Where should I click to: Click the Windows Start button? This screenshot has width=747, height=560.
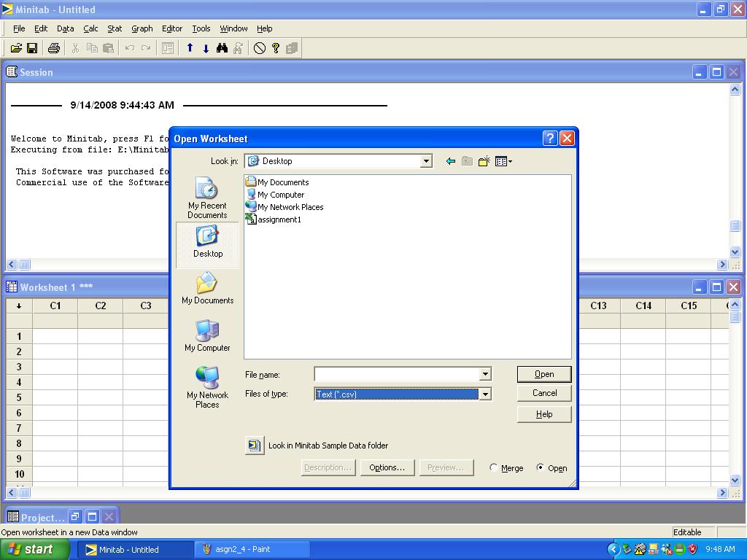[x=31, y=549]
